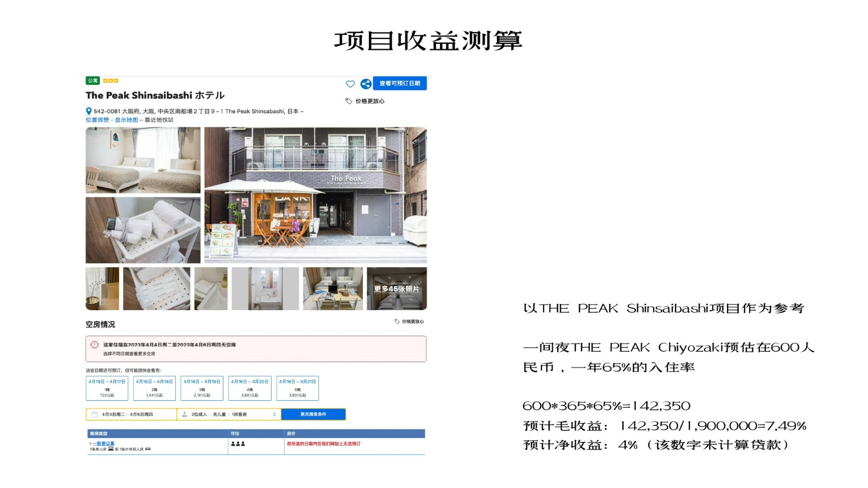Select 4月16日–4月20日 four-night option
This screenshot has height=488, width=868.
click(250, 388)
